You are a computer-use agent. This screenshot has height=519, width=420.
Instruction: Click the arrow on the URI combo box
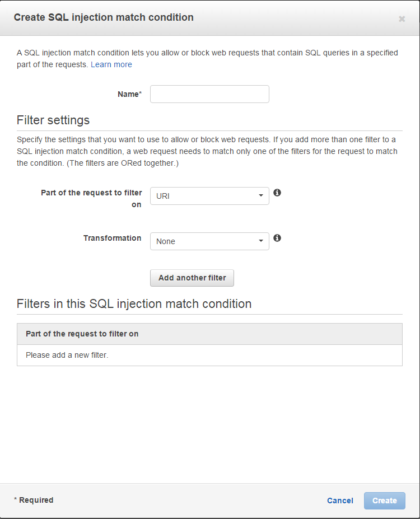point(261,195)
